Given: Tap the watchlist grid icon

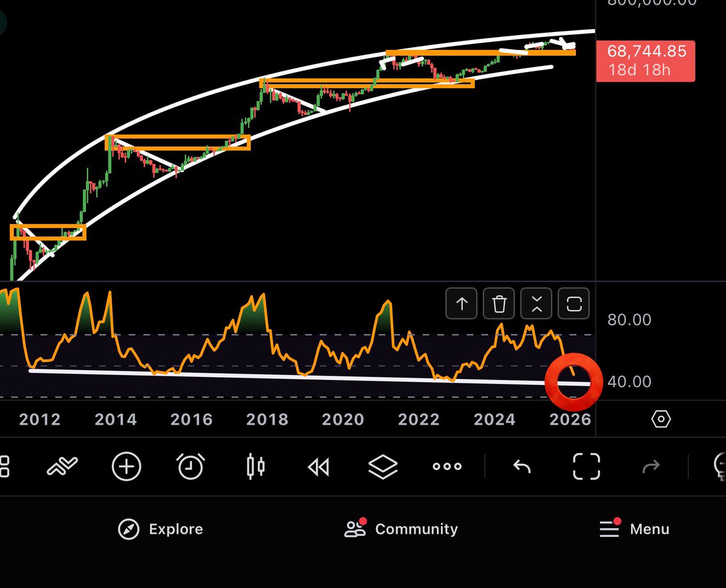Looking at the screenshot, I should [5, 466].
